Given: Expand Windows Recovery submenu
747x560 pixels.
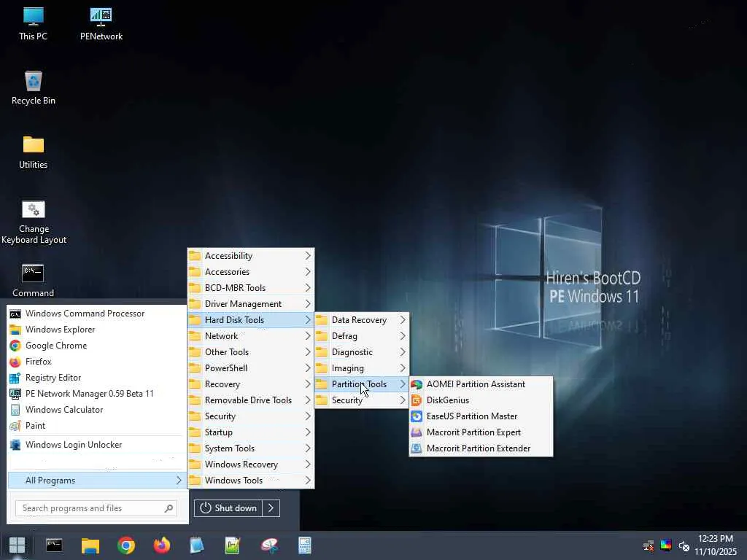Looking at the screenshot, I should click(x=251, y=464).
